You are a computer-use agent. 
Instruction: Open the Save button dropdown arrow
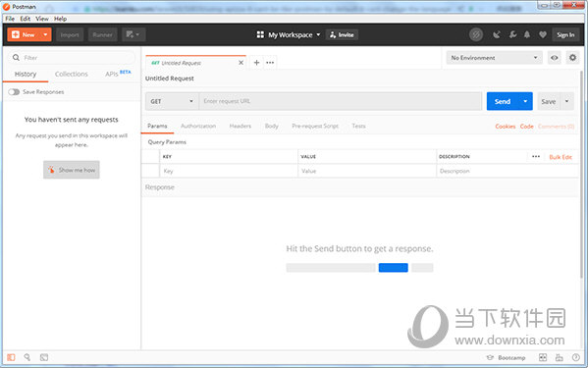(566, 101)
